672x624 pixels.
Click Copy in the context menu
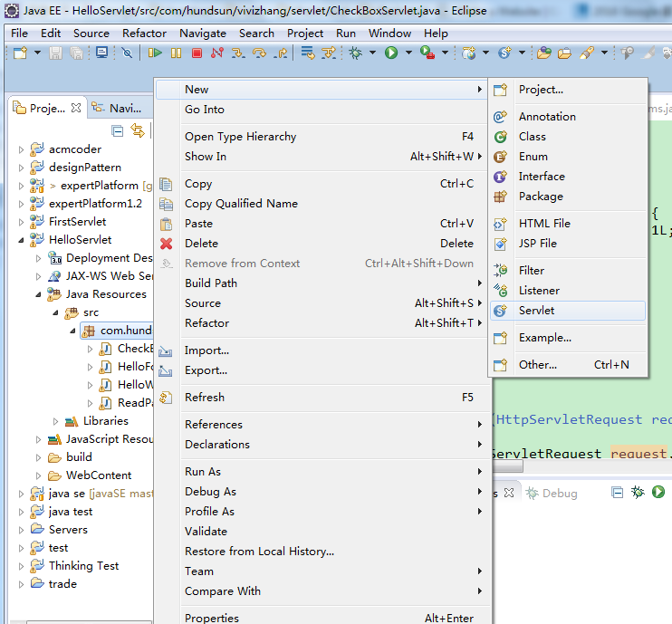(x=322, y=184)
